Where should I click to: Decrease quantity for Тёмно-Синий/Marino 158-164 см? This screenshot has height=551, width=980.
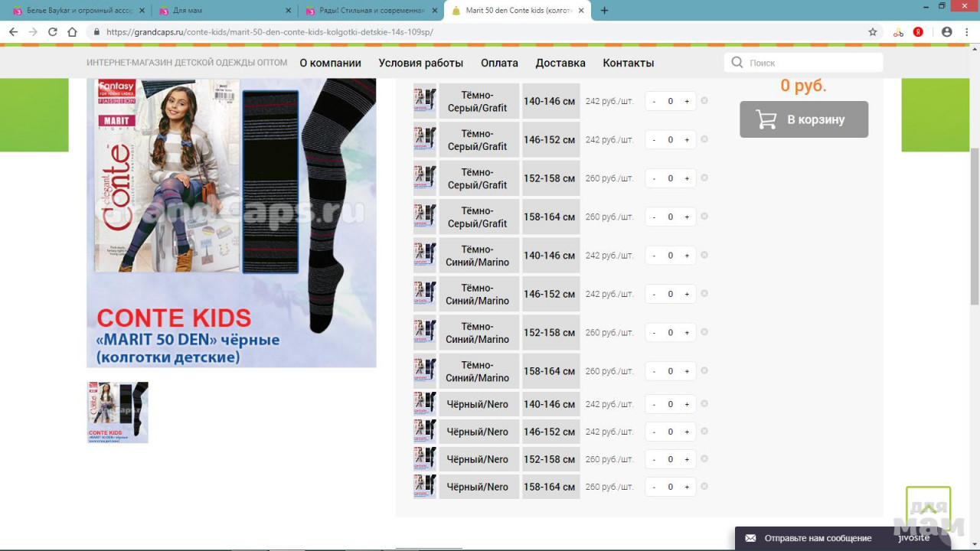tap(654, 371)
